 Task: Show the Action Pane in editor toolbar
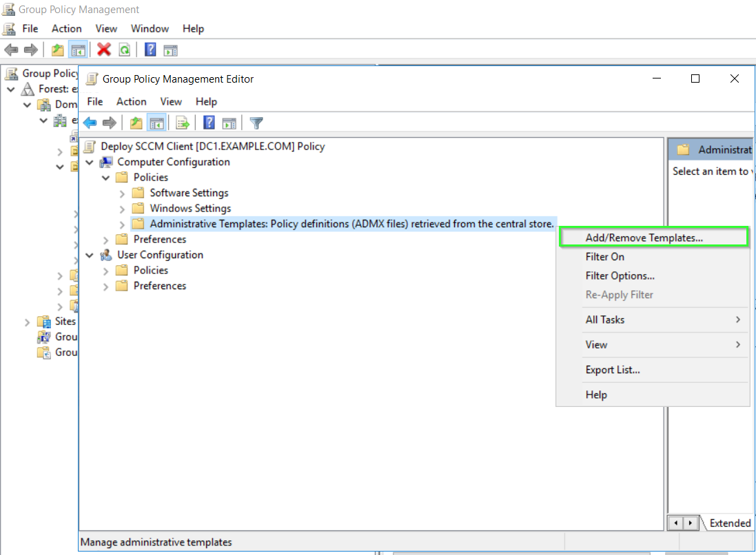tap(229, 123)
